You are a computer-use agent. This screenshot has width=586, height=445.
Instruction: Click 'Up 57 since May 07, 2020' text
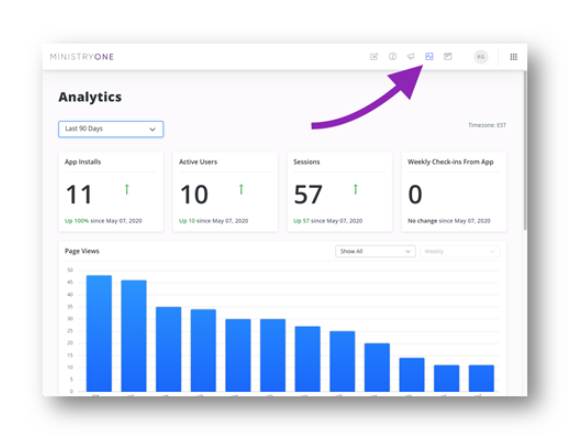point(328,221)
